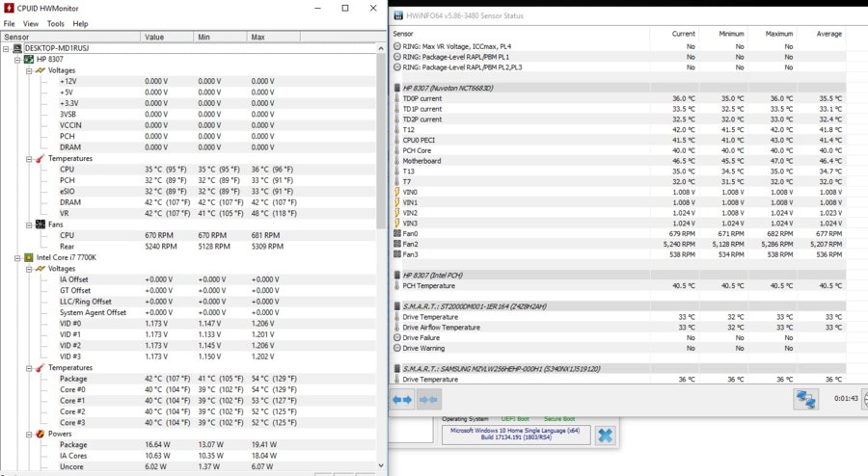
Task: Click the Intel Core i7 7700K chip icon
Action: coord(29,257)
